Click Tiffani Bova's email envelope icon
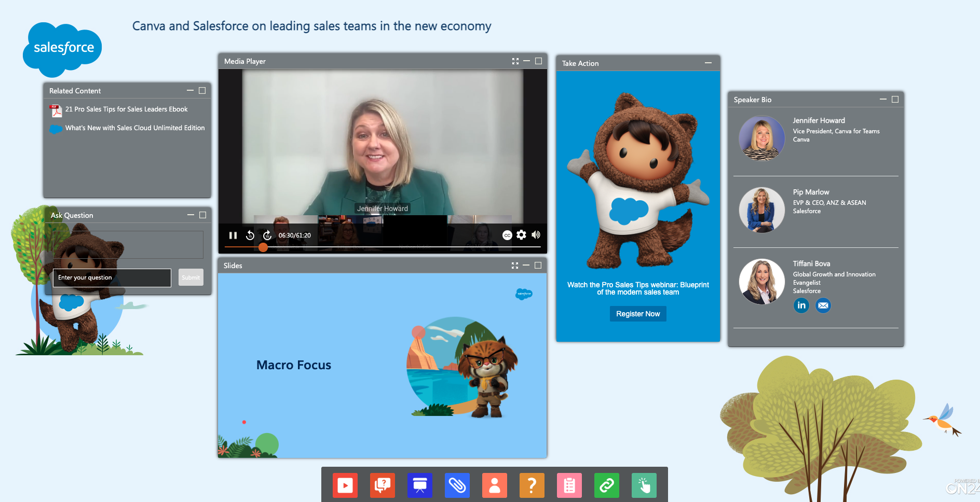This screenshot has width=980, height=502. click(823, 305)
